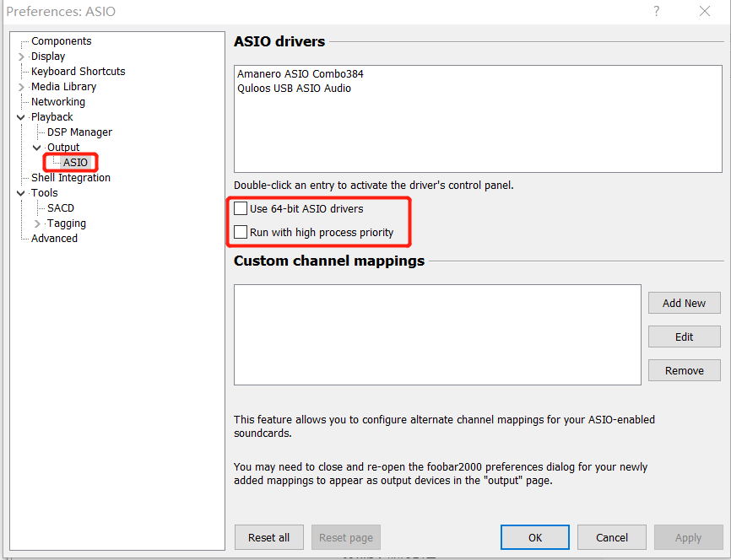This screenshot has width=731, height=560.
Task: Expand the Tagging tree node
Action: tap(37, 223)
